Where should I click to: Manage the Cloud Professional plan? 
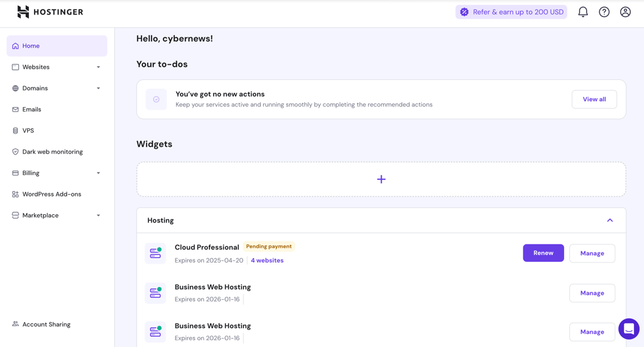(592, 253)
